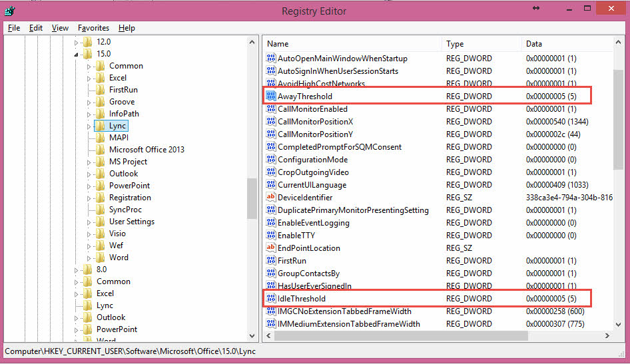The width and height of the screenshot is (630, 364).
Task: Expand the 12.0 registry key
Action: coord(77,42)
